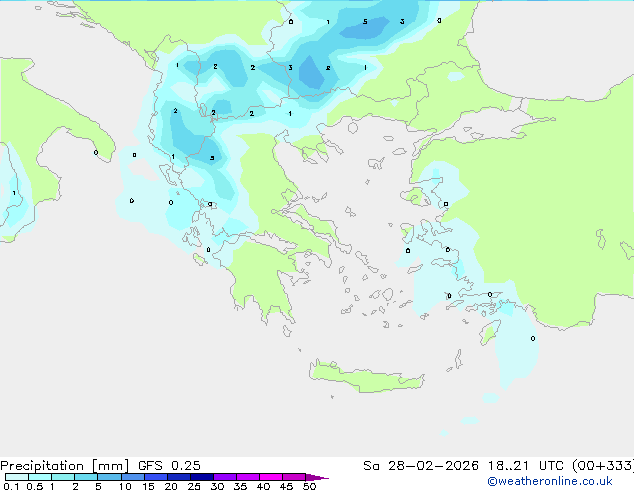Pick the legend swatch between 10 and 15

[132, 477]
